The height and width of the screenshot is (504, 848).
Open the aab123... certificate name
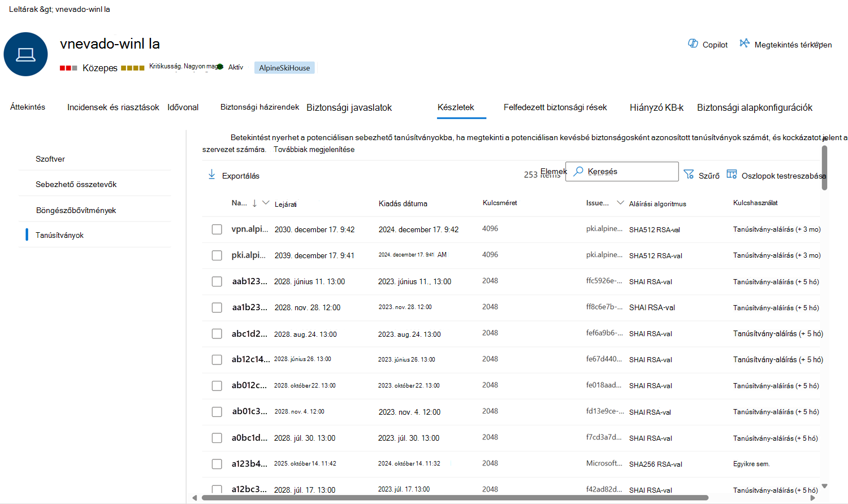point(250,281)
